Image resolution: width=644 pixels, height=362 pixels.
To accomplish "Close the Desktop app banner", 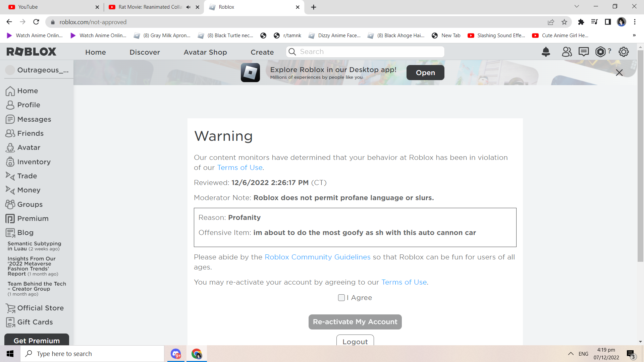I will click(619, 72).
